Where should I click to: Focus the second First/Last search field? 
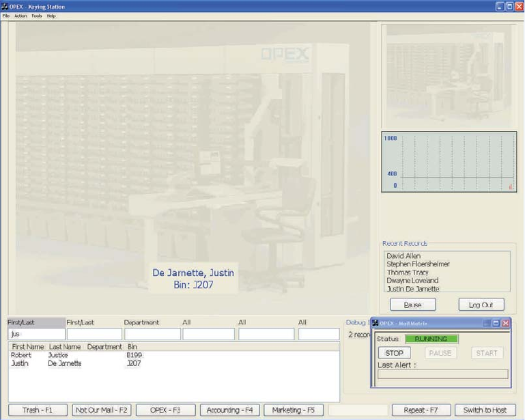pyautogui.click(x=94, y=334)
